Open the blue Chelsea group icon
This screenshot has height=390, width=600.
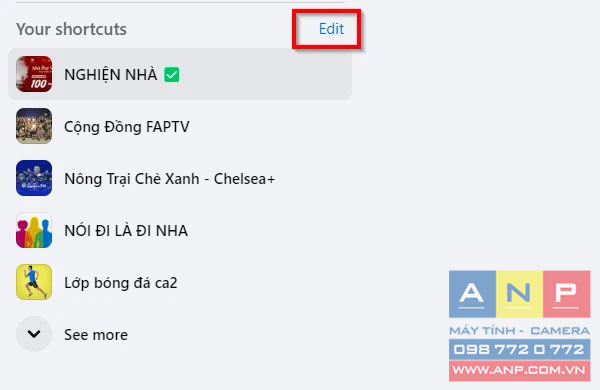(x=34, y=178)
